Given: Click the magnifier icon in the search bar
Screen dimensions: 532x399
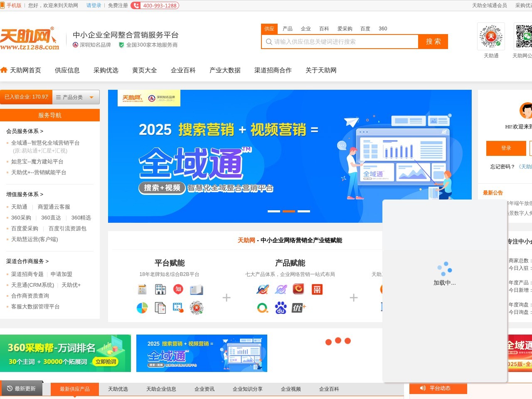Looking at the screenshot, I should point(268,42).
